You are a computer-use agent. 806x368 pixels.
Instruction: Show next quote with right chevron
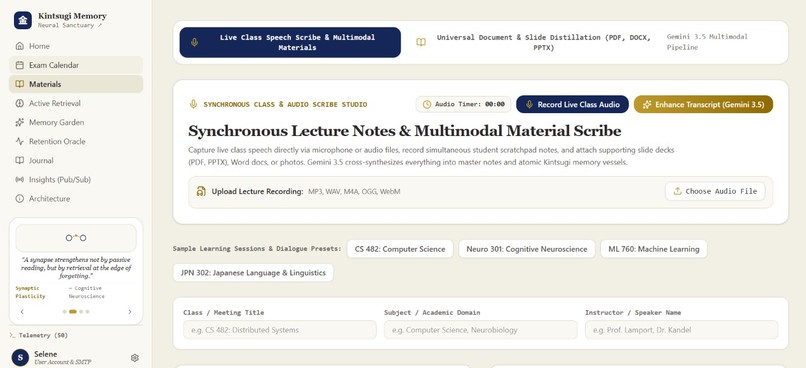[130, 311]
